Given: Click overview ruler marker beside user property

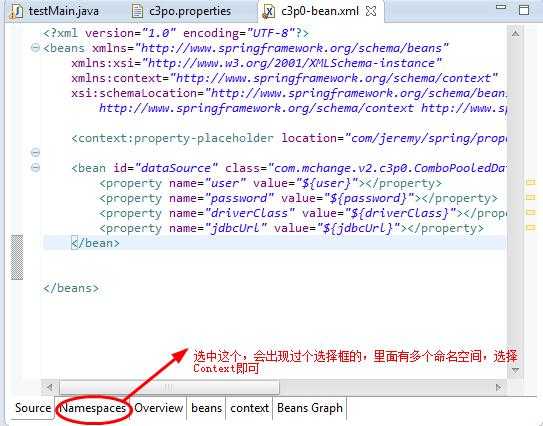Looking at the screenshot, I should [531, 183].
